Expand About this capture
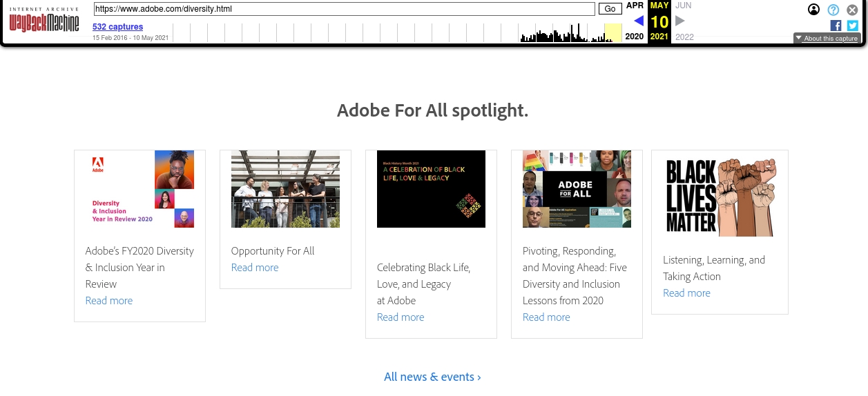 (827, 39)
